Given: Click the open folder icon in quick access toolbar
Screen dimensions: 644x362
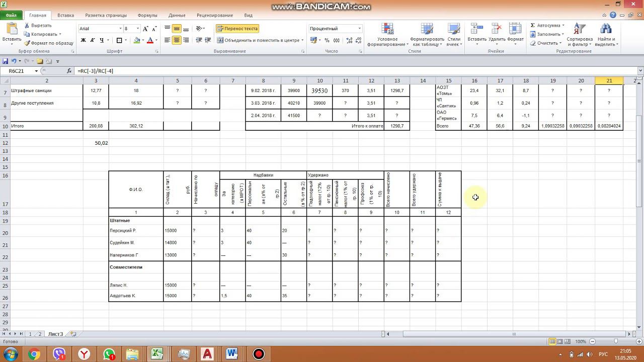Looking at the screenshot, I should tap(40, 61).
